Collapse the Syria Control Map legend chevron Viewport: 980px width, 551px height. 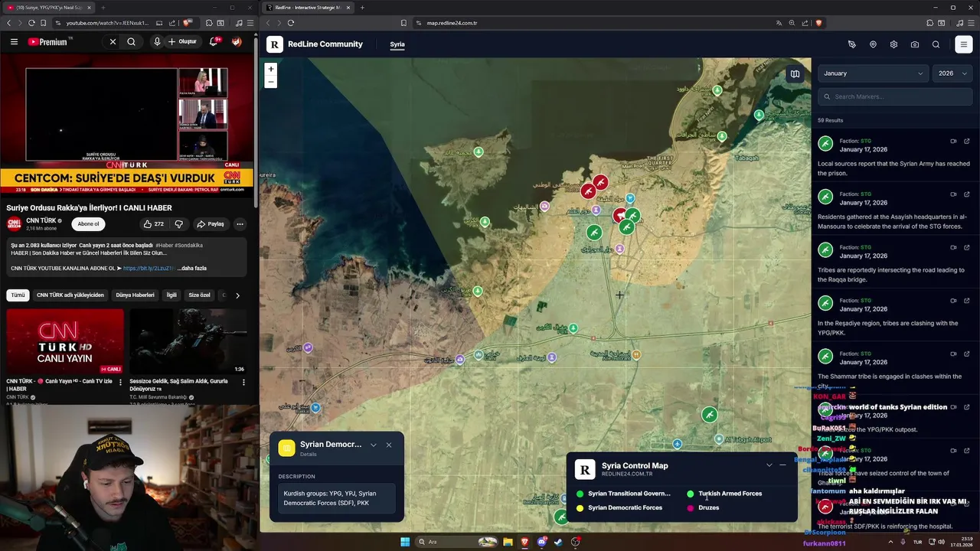point(769,465)
